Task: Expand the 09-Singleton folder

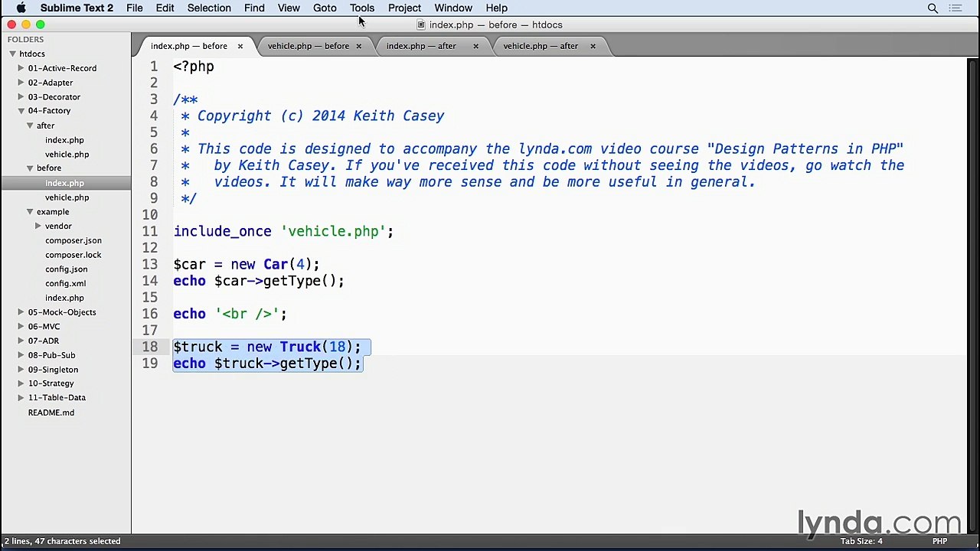Action: [21, 370]
